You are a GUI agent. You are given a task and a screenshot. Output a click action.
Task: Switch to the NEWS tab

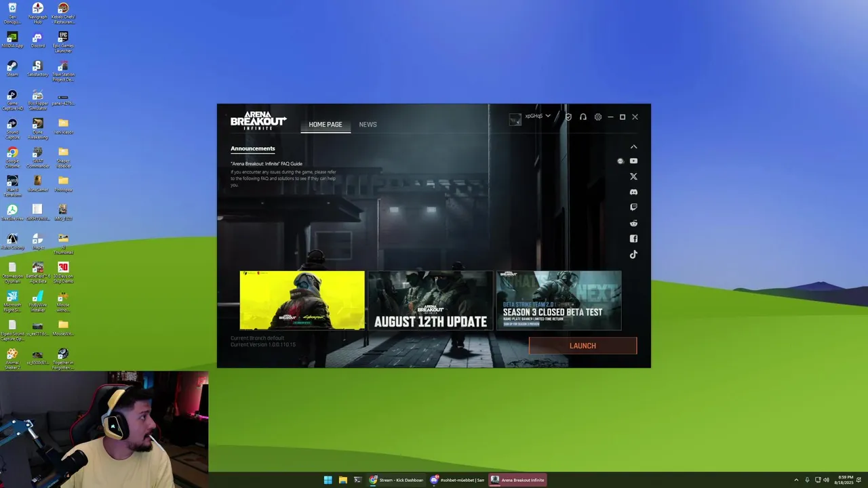point(368,125)
